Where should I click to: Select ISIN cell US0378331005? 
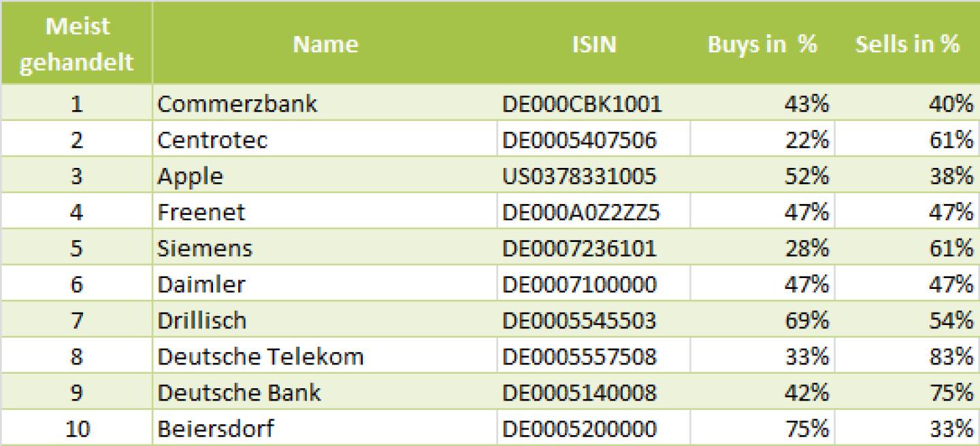(579, 176)
